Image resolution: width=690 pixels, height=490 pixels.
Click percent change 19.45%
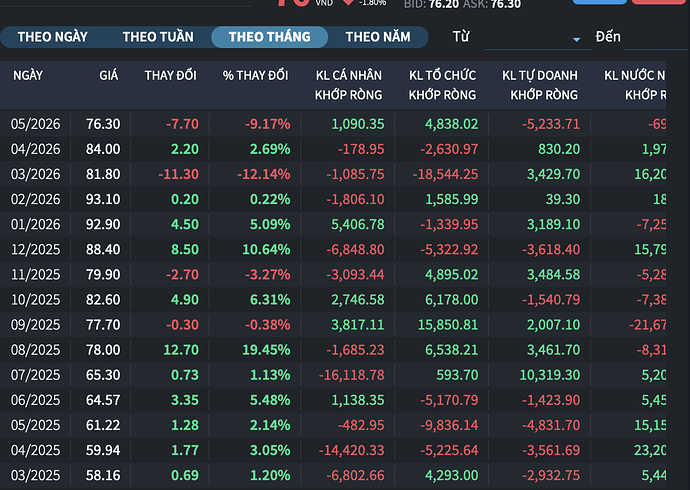pyautogui.click(x=267, y=350)
